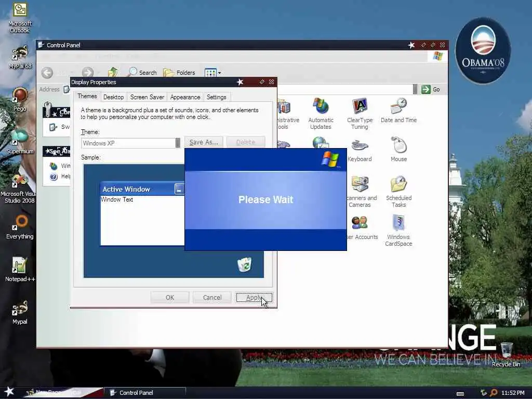Viewport: 532px width, 399px height.
Task: Click Search in Control Panel toolbar
Action: (x=142, y=72)
